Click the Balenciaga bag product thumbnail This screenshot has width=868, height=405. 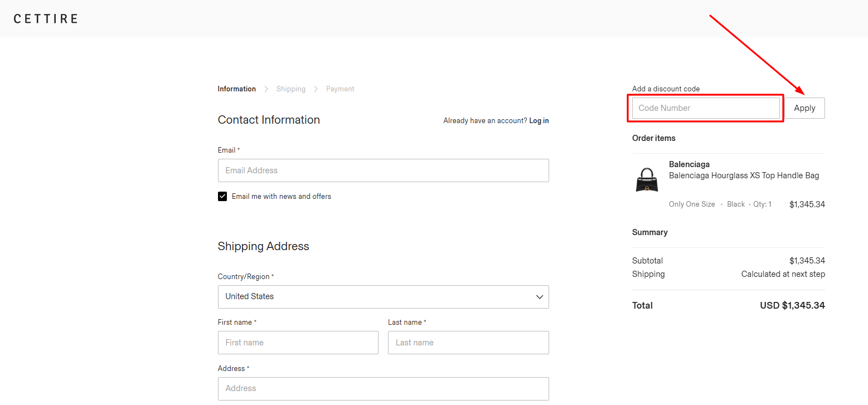(x=646, y=180)
